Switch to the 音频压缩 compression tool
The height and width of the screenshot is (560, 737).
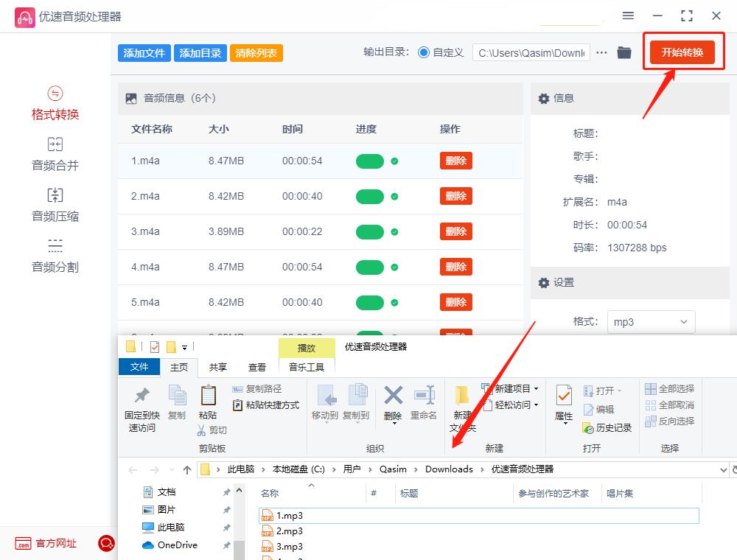(x=54, y=205)
